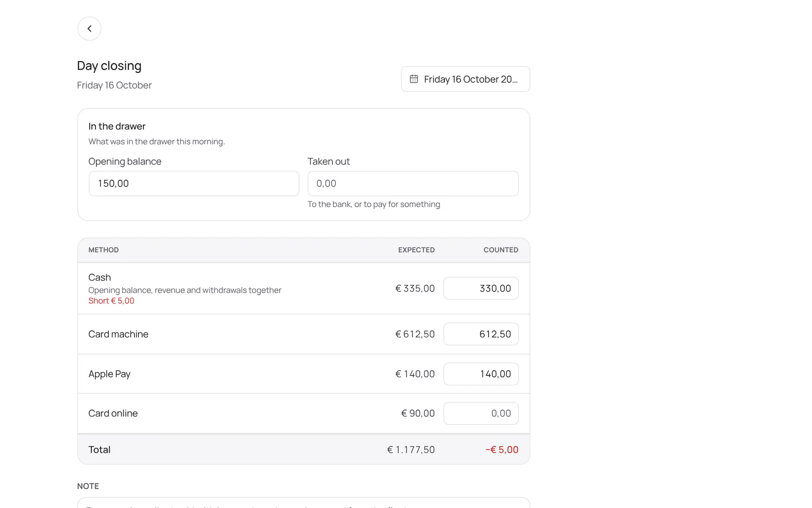812x508 pixels.
Task: Click 'Opening balance, revenue and withdrawals together'
Action: [185, 290]
